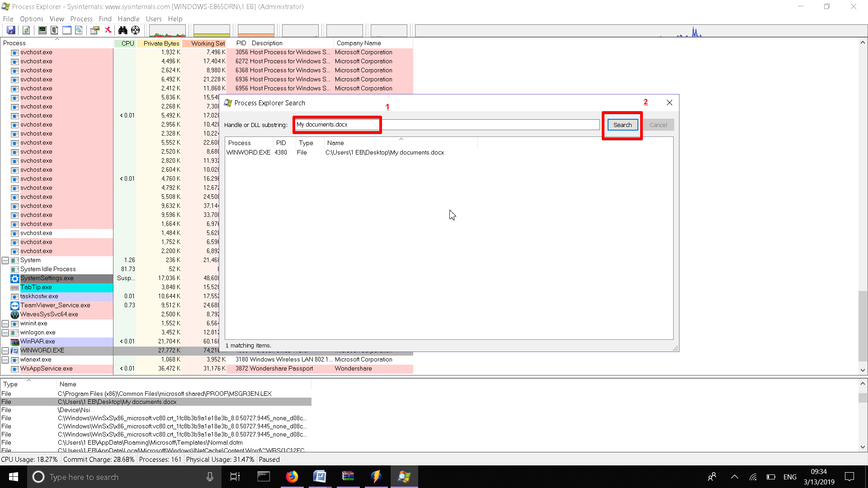This screenshot has height=488, width=868.
Task: Click the binoculars Find Handle icon
Action: click(x=123, y=30)
